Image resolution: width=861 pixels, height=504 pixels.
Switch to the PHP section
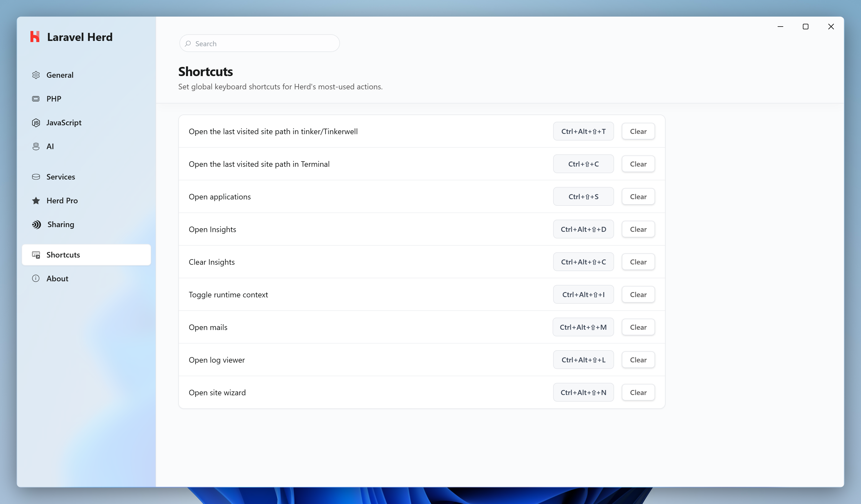[86, 99]
